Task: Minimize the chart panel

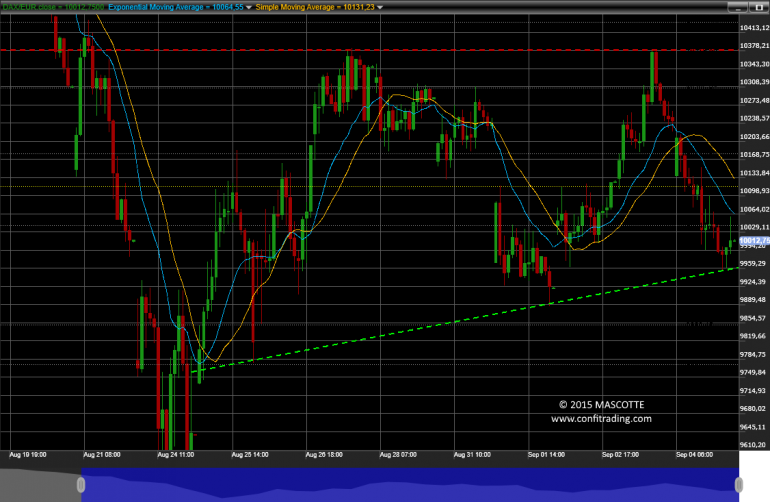Action: pos(737,7)
